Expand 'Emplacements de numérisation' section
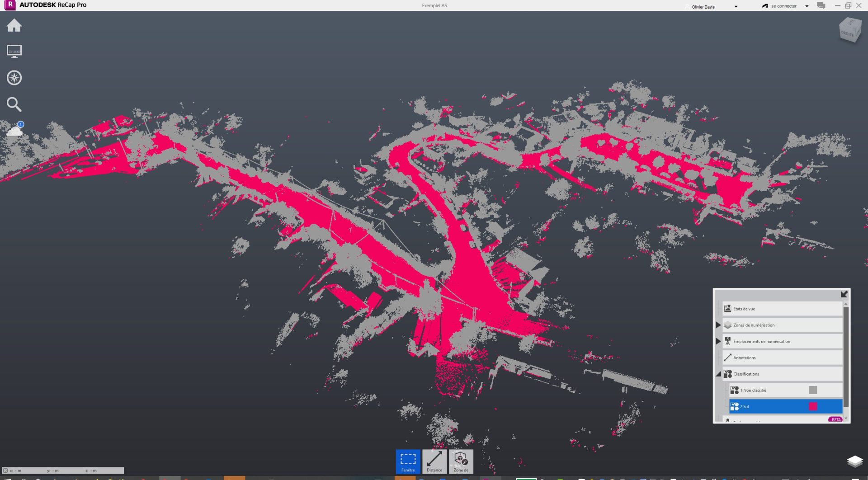The height and width of the screenshot is (480, 868). [719, 341]
